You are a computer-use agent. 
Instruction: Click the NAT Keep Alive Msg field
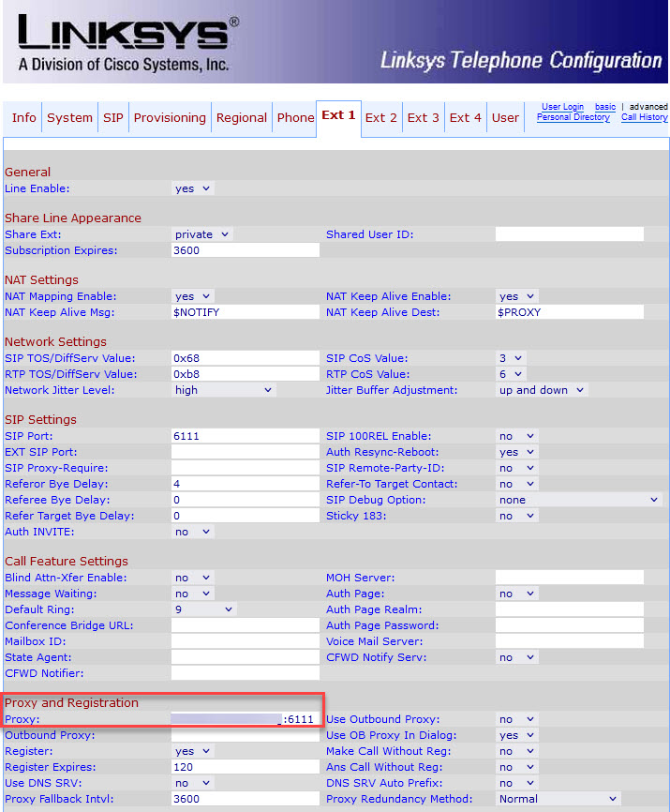[x=246, y=312]
